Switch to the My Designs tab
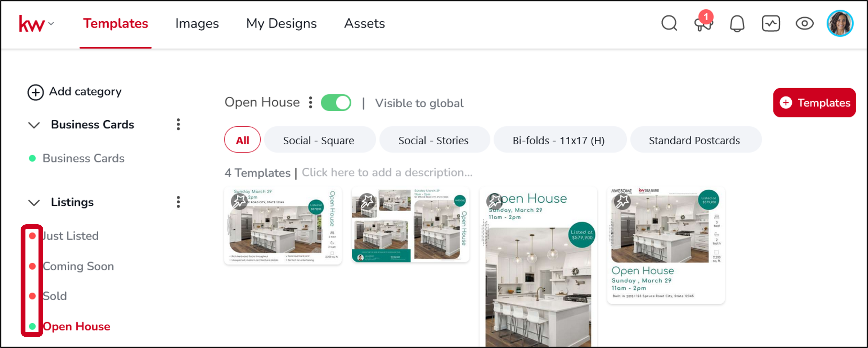This screenshot has height=348, width=868. (x=281, y=23)
